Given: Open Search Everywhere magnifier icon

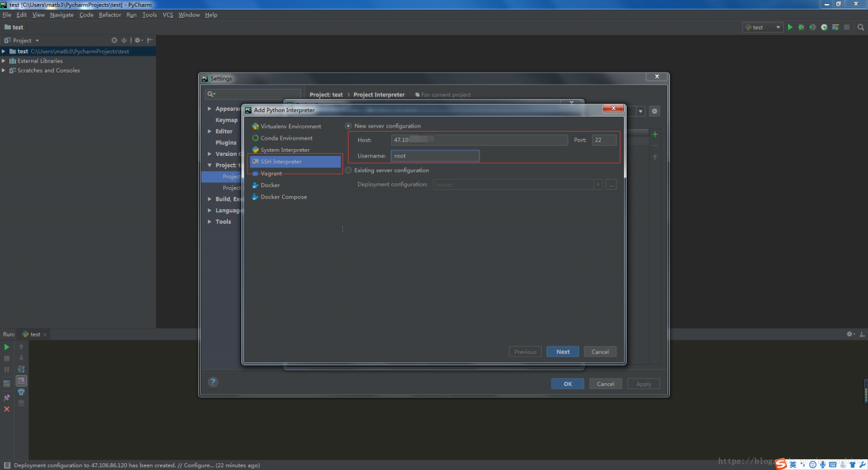Looking at the screenshot, I should [861, 27].
